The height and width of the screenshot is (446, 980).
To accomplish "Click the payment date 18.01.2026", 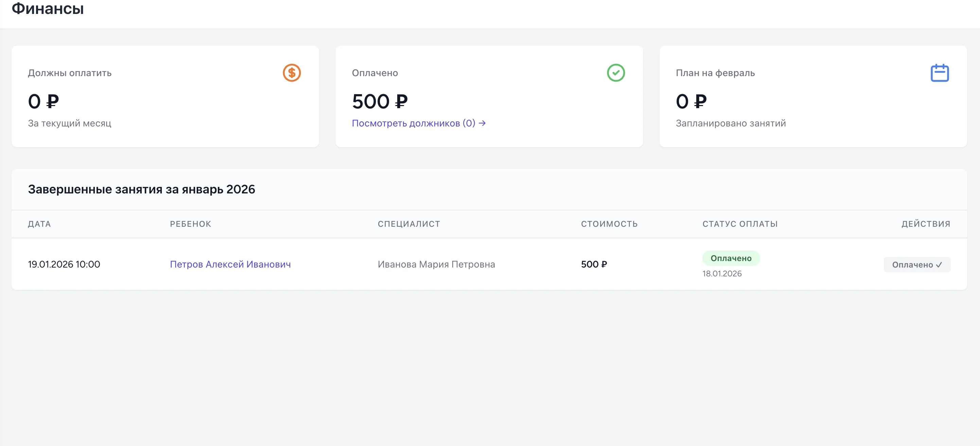I will pos(722,274).
